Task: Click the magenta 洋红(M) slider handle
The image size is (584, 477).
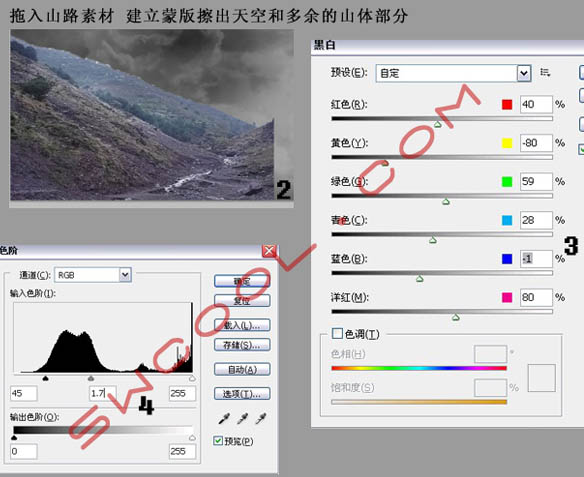Action: point(456,317)
